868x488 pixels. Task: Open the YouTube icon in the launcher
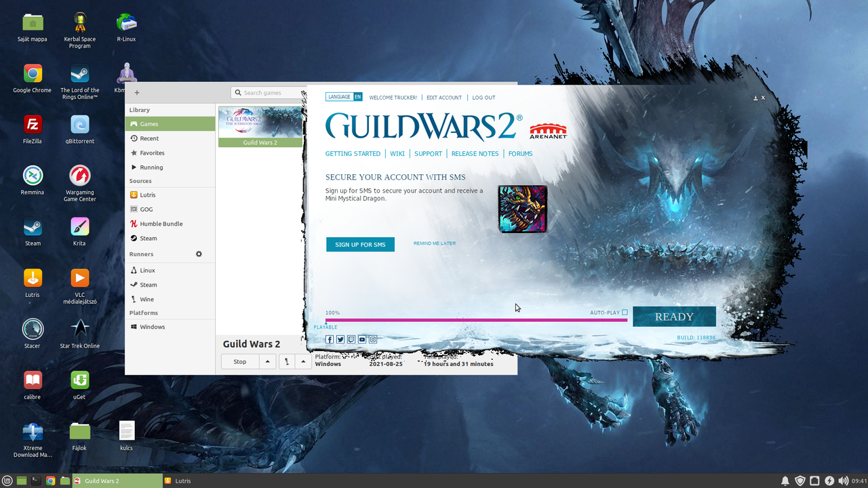point(362,340)
